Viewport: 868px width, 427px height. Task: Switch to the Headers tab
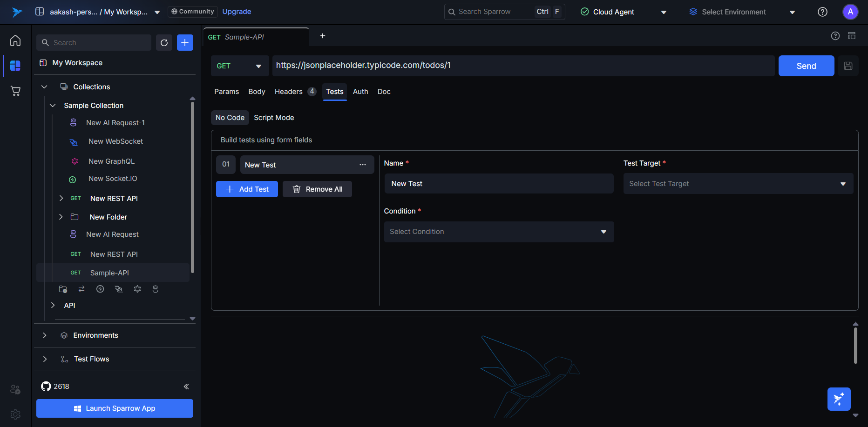tap(289, 92)
